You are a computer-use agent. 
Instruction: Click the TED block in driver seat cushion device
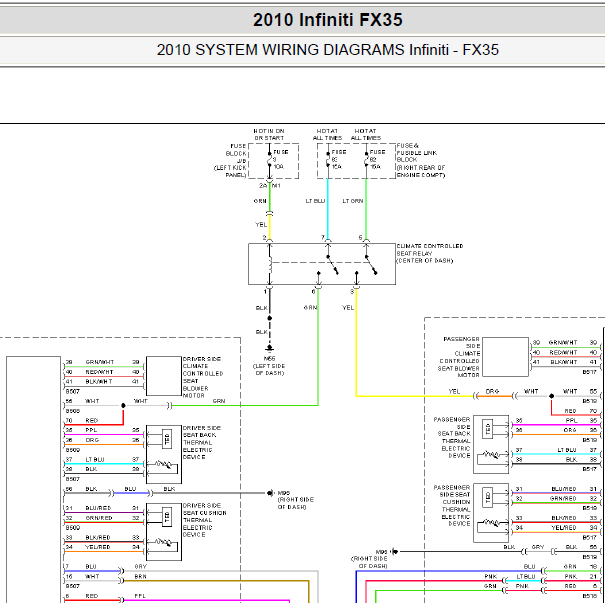click(167, 517)
